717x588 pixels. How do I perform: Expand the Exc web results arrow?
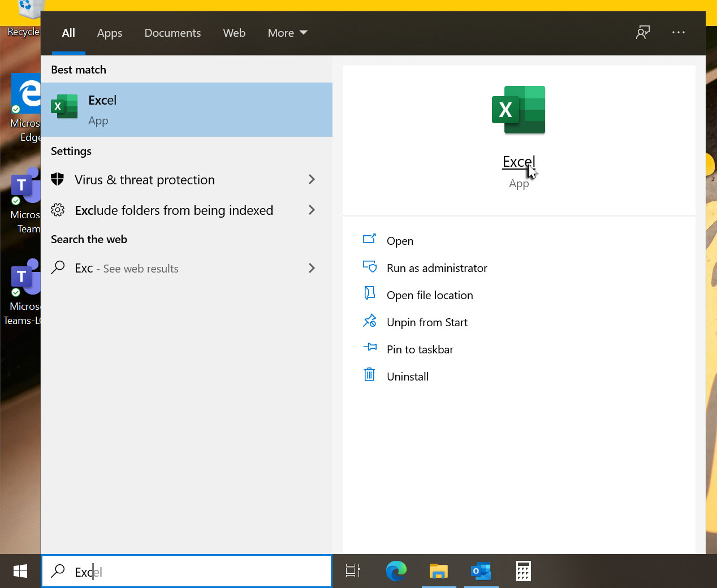(x=312, y=269)
